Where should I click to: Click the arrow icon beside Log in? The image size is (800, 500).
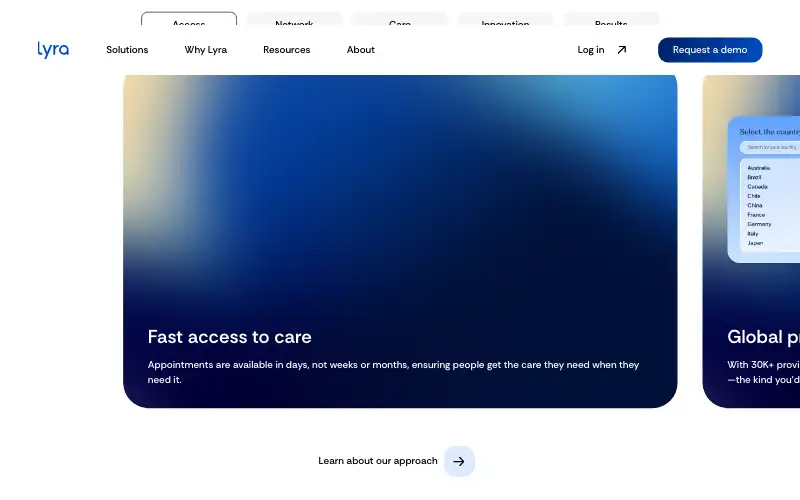tap(621, 50)
